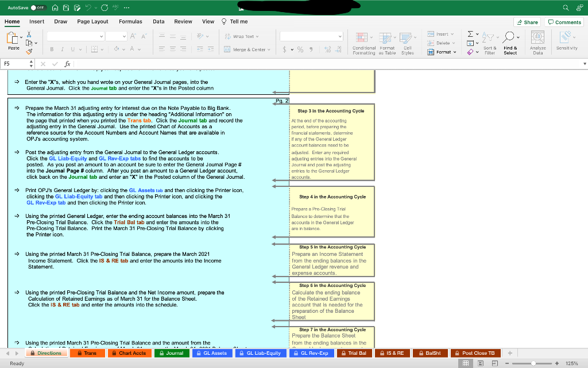Open the title bar ellipsis menu
The image size is (588, 368).
click(x=126, y=7)
